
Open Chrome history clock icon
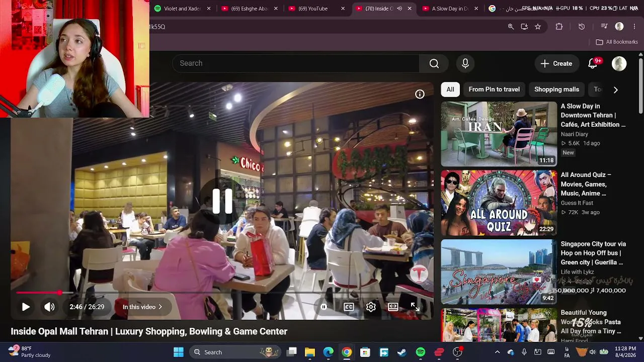click(582, 27)
